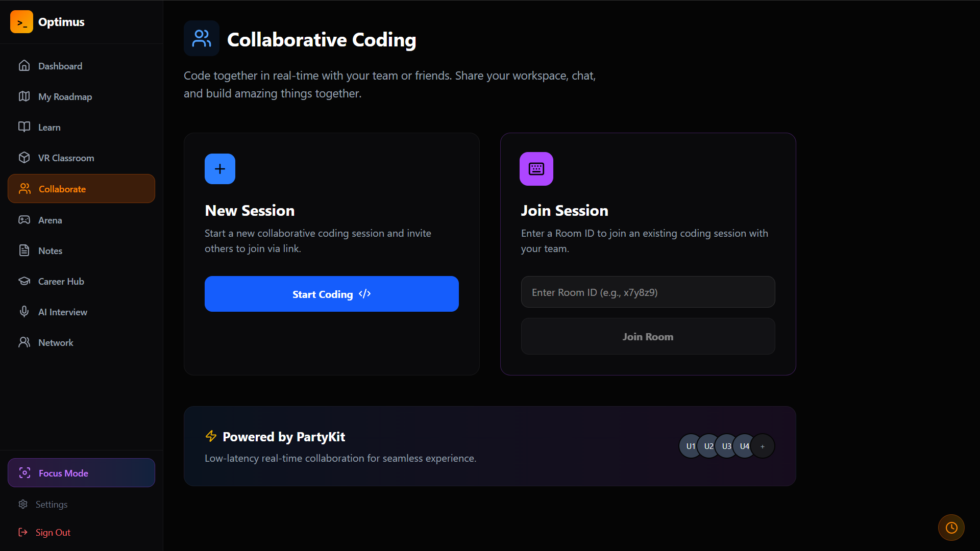
Task: Toggle Focus Mode in the sidebar
Action: (81, 473)
